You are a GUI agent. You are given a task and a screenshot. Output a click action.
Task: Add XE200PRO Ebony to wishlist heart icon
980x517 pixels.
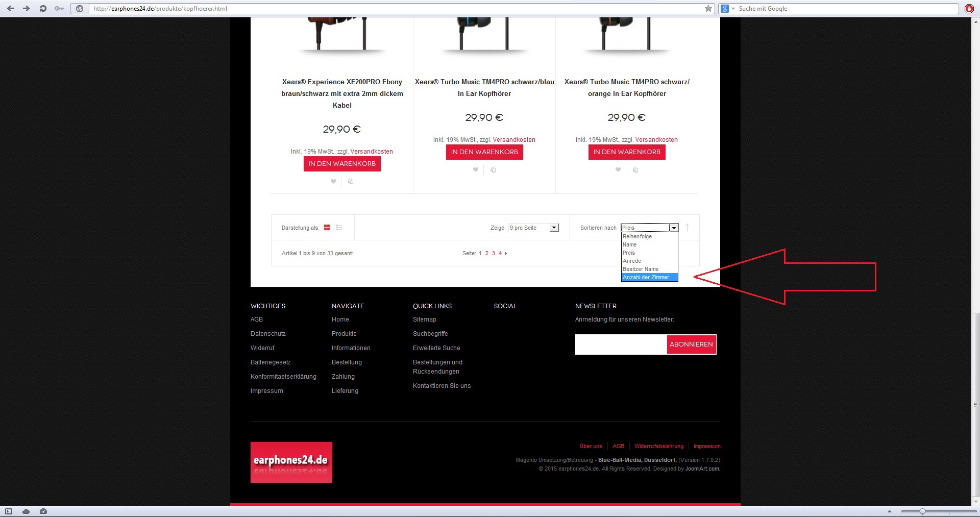pyautogui.click(x=333, y=182)
